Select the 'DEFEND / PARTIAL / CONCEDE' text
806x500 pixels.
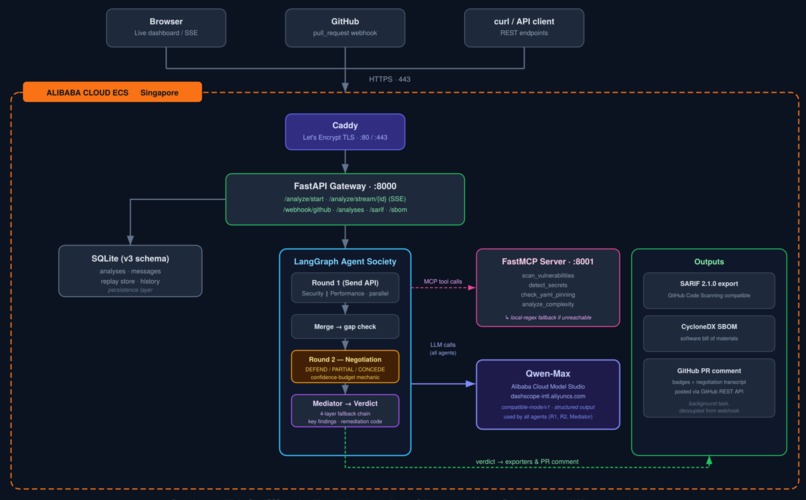pyautogui.click(x=345, y=369)
